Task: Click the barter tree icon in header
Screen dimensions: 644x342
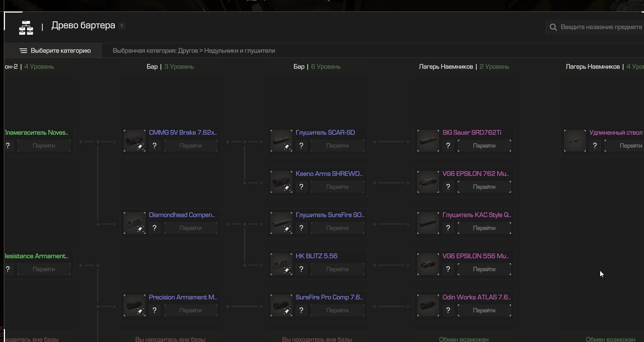Action: tap(26, 28)
